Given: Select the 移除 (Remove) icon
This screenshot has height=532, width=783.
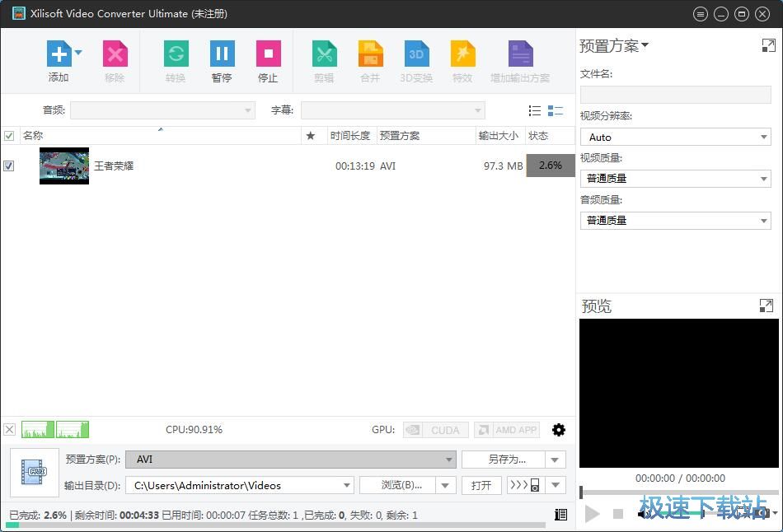Looking at the screenshot, I should (115, 60).
